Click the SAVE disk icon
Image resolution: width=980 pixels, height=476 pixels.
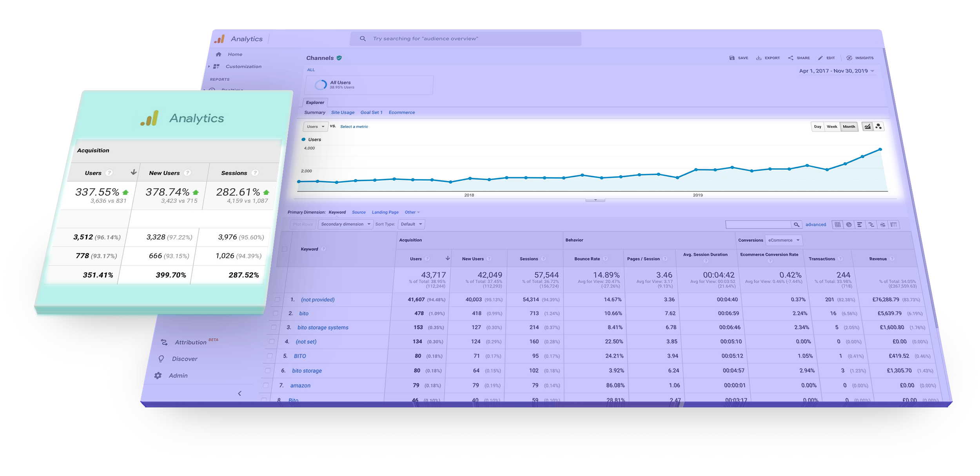[731, 58]
